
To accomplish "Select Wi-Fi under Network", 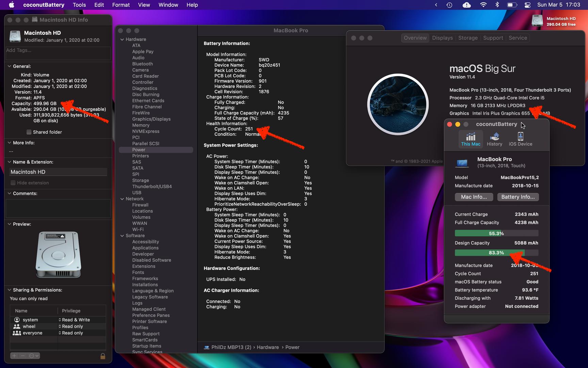I will coord(138,230).
